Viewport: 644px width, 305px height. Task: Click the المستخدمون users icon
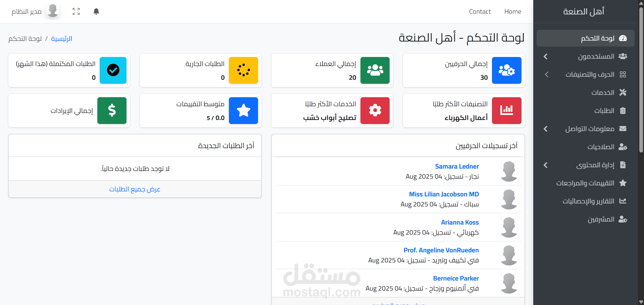tap(623, 56)
